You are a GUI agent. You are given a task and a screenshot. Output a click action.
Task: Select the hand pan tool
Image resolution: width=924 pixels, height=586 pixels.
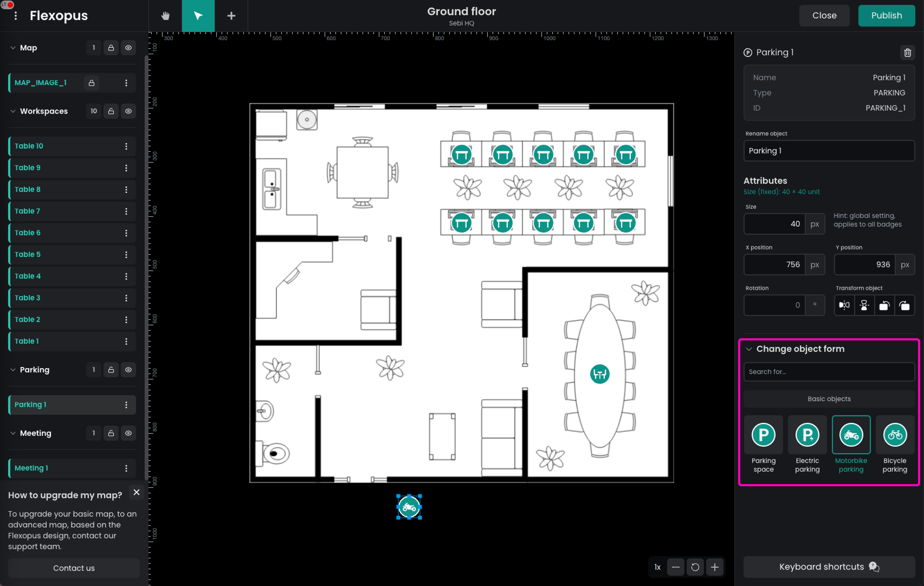point(165,16)
